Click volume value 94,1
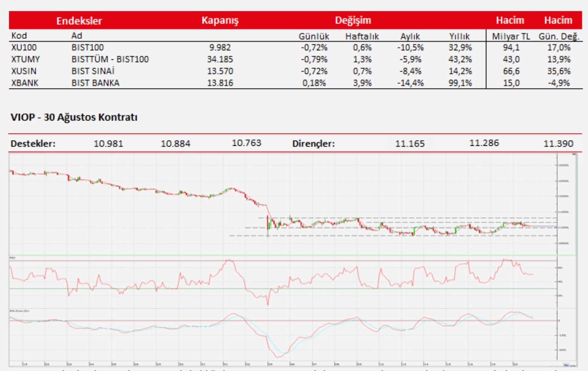 511,48
